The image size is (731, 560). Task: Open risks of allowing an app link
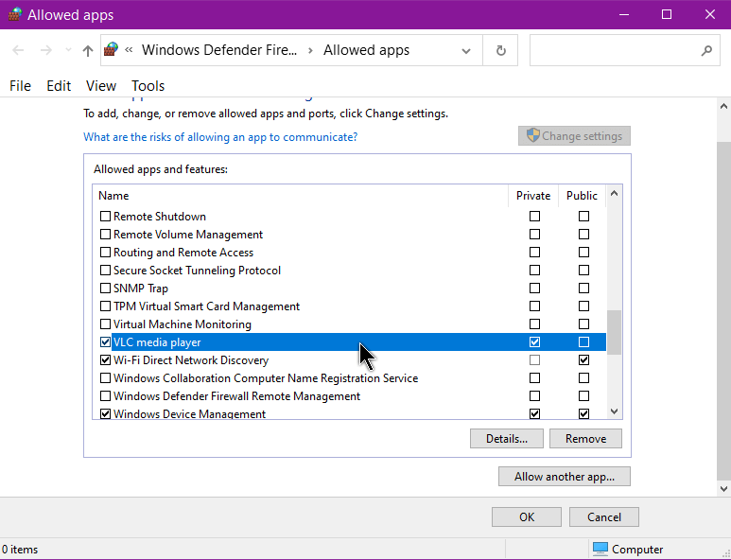click(220, 137)
